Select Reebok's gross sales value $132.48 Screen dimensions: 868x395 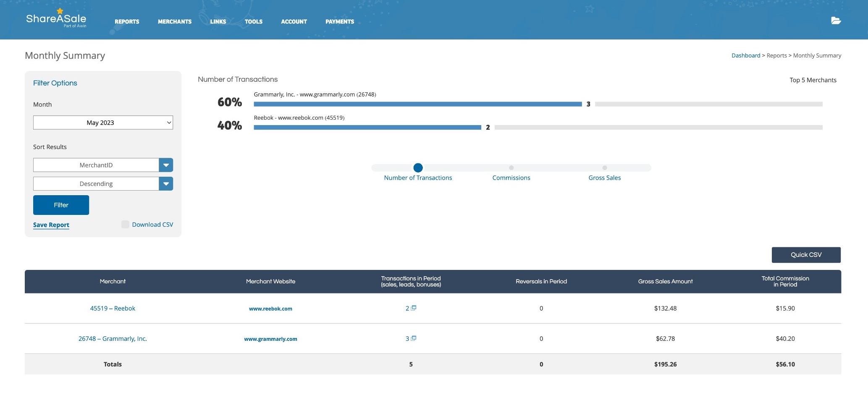click(x=665, y=308)
